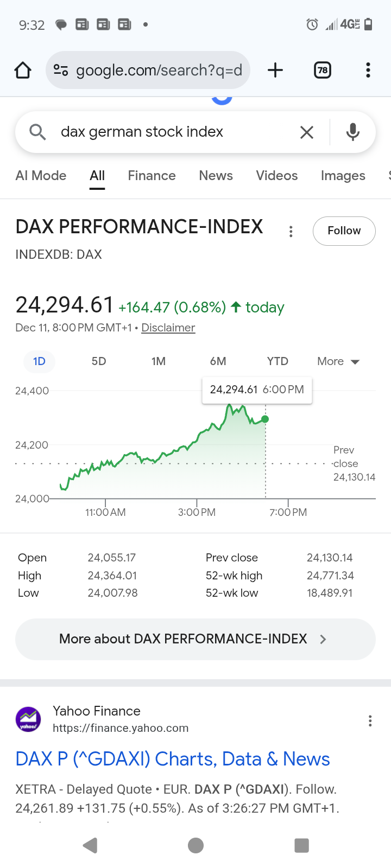Switch chart to 5D range
The image size is (391, 868).
[x=99, y=361]
